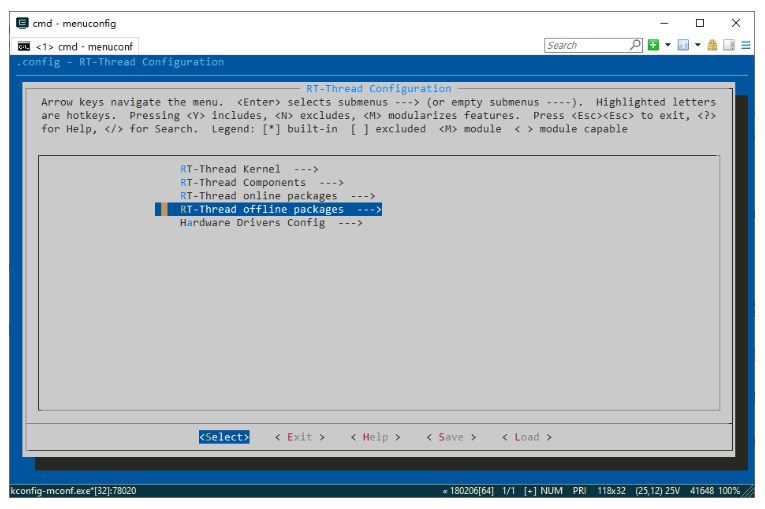This screenshot has width=765, height=509.
Task: Click the status bar resize grip
Action: tap(748, 491)
